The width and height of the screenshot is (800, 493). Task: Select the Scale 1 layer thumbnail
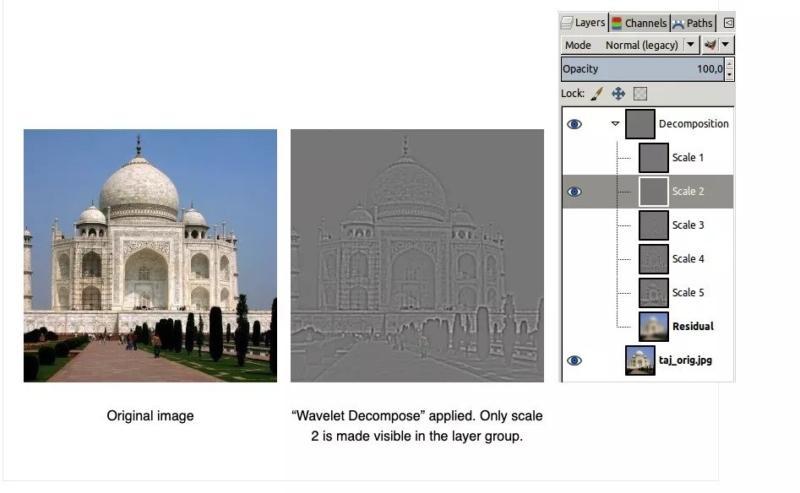[653, 158]
